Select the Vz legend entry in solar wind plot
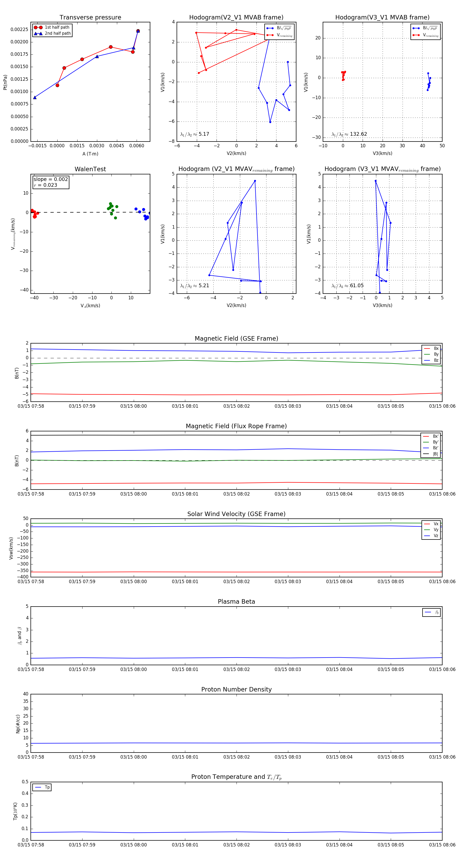Screen dimensions: 473x868 pyautogui.click(x=431, y=536)
